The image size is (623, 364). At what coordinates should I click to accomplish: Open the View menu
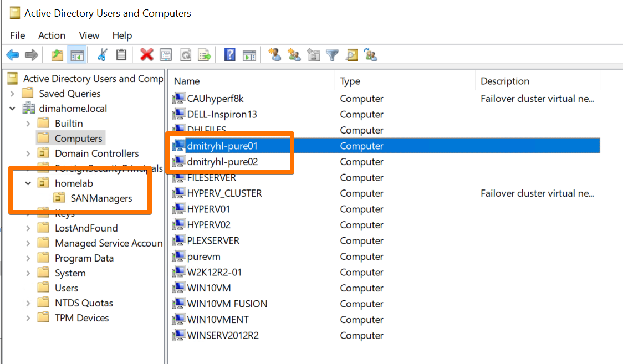click(x=89, y=35)
